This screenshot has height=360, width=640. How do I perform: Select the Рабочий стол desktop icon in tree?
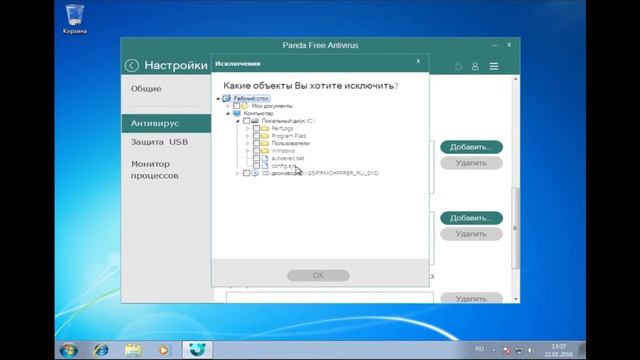click(227, 98)
